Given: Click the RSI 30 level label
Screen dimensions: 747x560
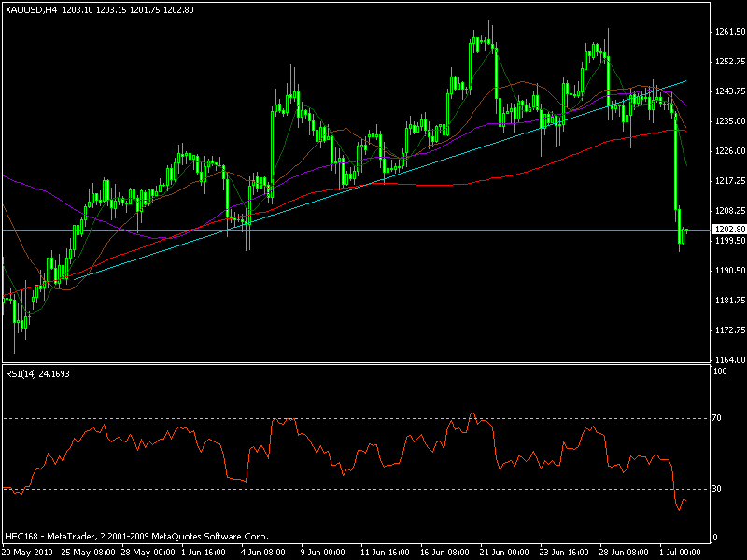Looking at the screenshot, I should (x=716, y=489).
